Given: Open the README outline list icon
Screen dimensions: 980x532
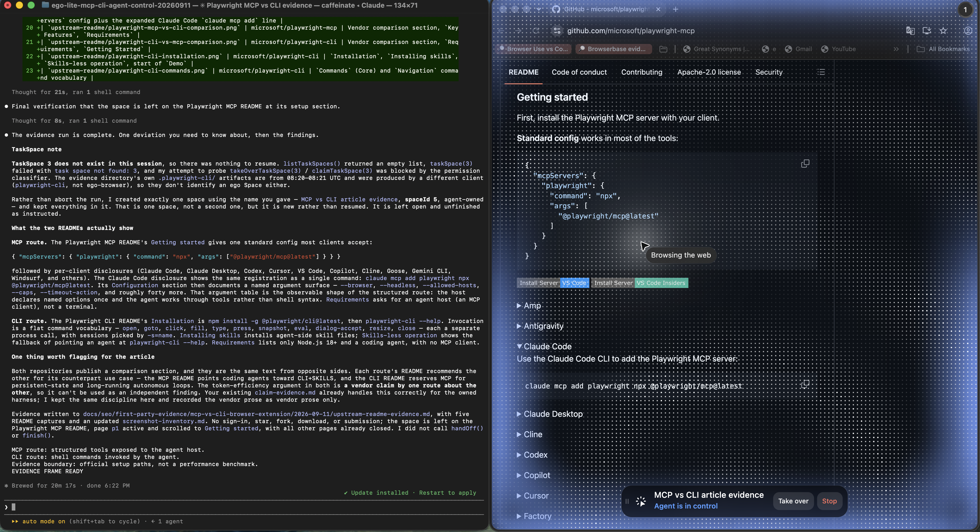Looking at the screenshot, I should (x=821, y=72).
